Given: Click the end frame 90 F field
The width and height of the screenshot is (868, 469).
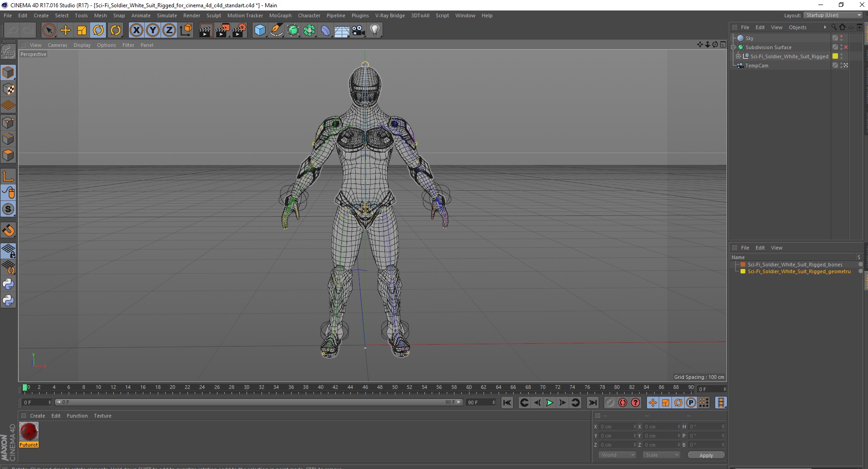Looking at the screenshot, I should pyautogui.click(x=480, y=403).
